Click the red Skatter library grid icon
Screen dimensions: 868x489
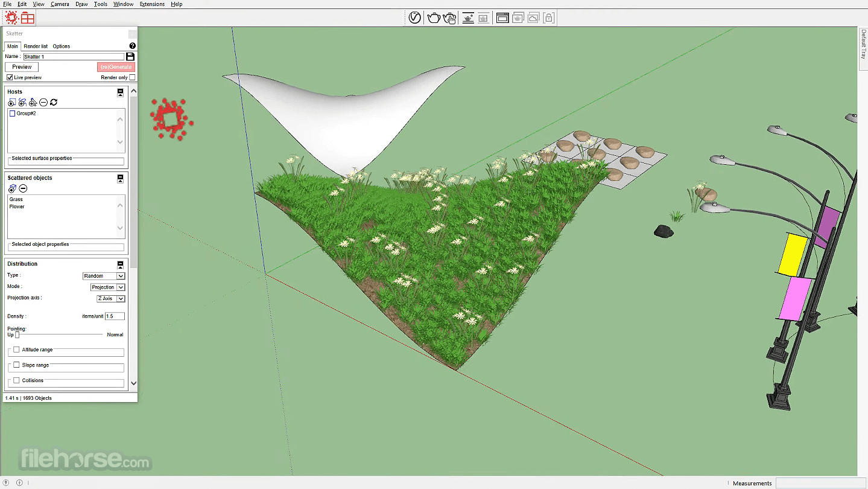coord(28,18)
